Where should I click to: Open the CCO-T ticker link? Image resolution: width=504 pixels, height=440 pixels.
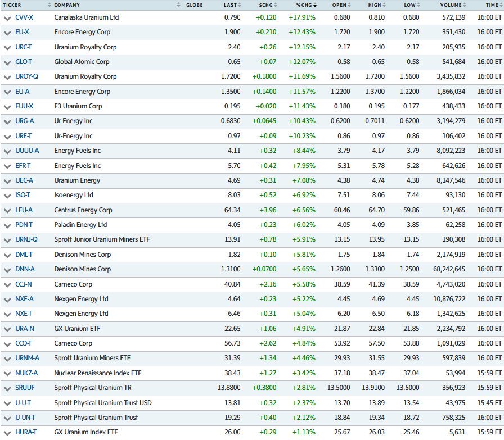click(x=24, y=343)
